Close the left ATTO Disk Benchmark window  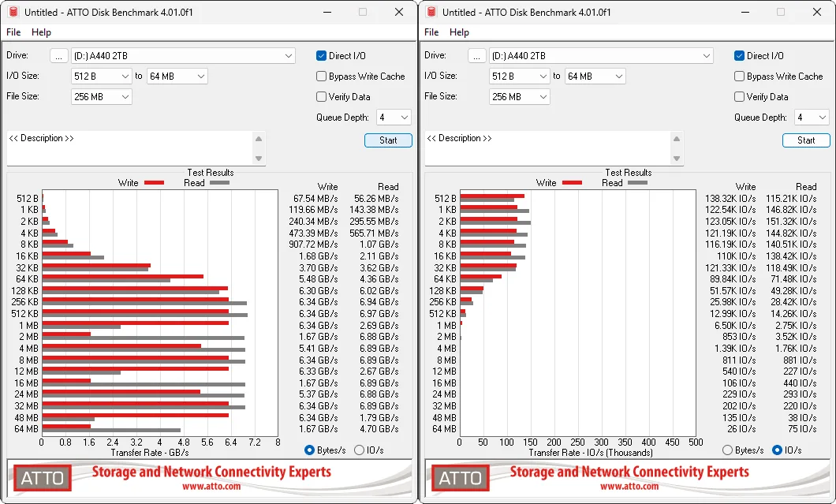399,12
